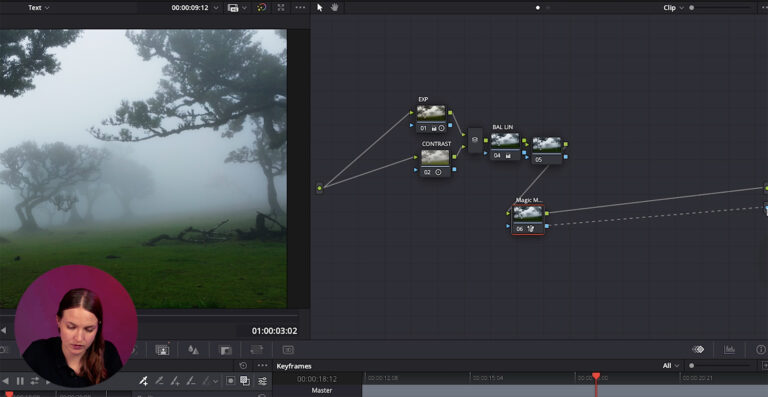
Task: Open the Keyframes All filter dropdown
Action: 671,366
